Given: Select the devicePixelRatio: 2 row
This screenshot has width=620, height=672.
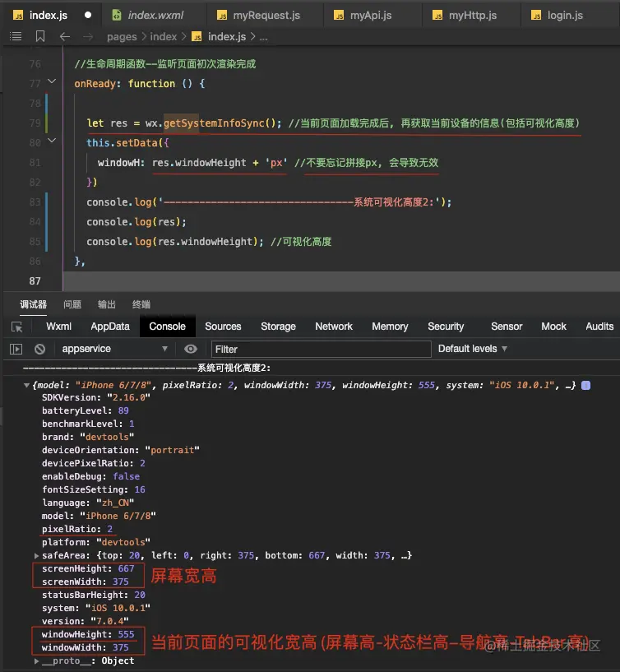Looking at the screenshot, I should (x=94, y=463).
